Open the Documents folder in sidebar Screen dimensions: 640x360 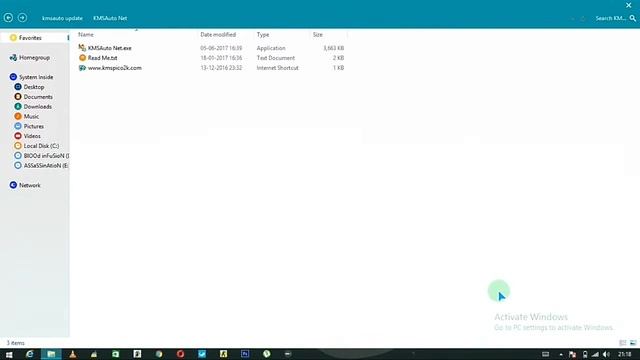coord(38,97)
